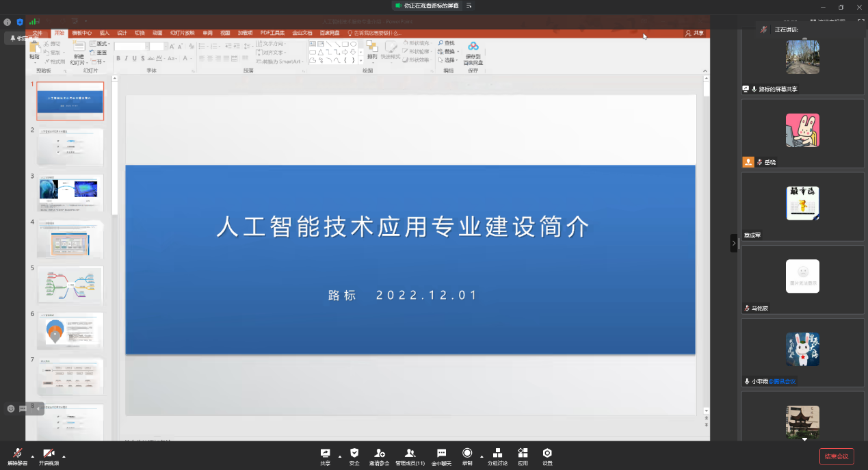Viewport: 868px width, 470px height.
Task: Open the 会中聊天 chat icon
Action: coord(441,456)
